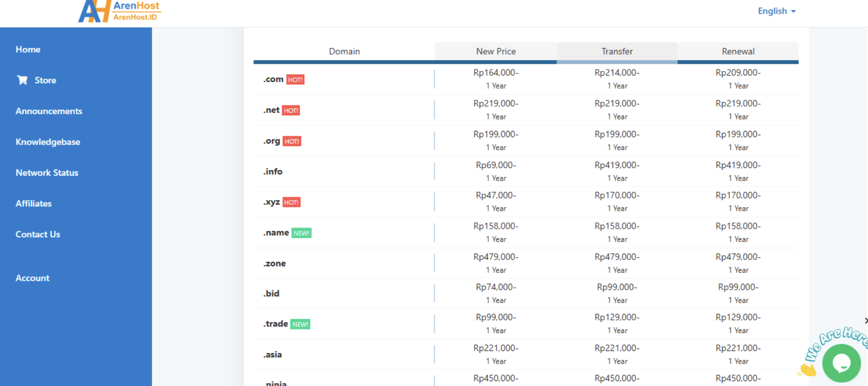
Task: Open the English language dropdown
Action: click(776, 11)
